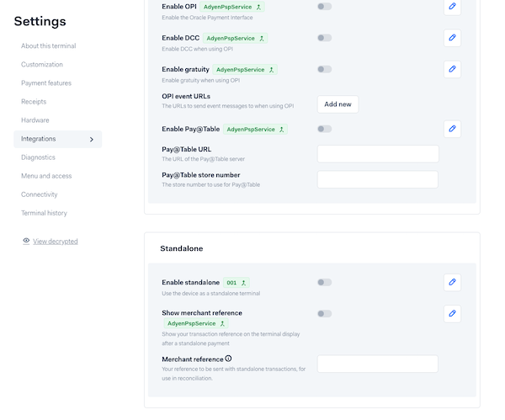The height and width of the screenshot is (420, 505).
Task: Edit the Show merchant reference setting
Action: tap(452, 313)
